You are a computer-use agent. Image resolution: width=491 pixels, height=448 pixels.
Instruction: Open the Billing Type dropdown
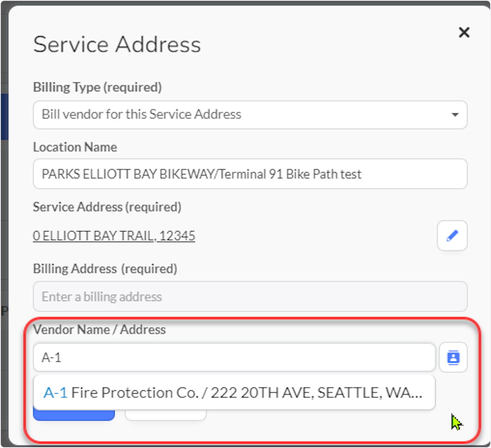(250, 115)
